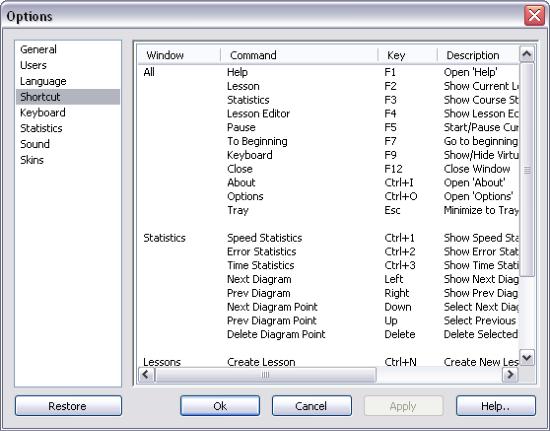The width and height of the screenshot is (550, 431).
Task: Click the Ctrl+N key cell
Action: point(400,362)
